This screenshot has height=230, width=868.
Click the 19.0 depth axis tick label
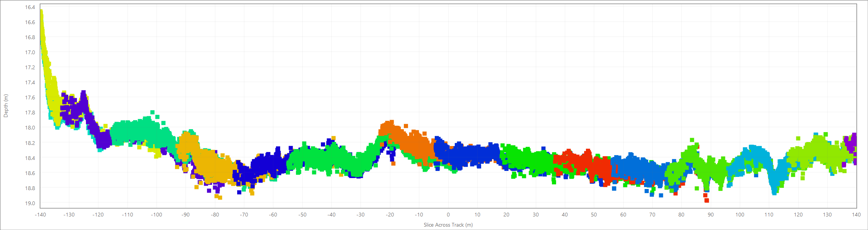[x=30, y=203]
